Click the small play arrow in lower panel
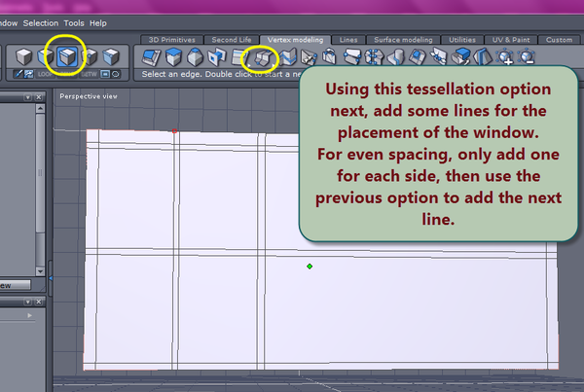Image resolution: width=584 pixels, height=392 pixels. (x=30, y=316)
